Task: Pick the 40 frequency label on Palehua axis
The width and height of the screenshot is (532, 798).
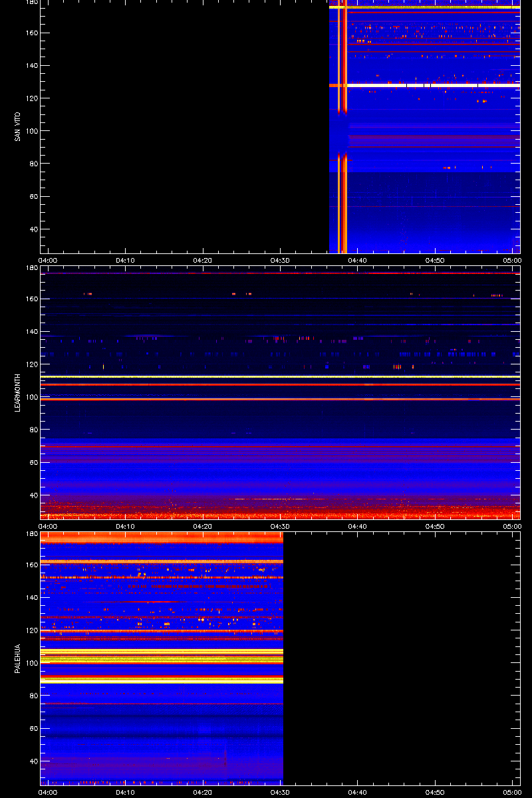Action: 34,761
